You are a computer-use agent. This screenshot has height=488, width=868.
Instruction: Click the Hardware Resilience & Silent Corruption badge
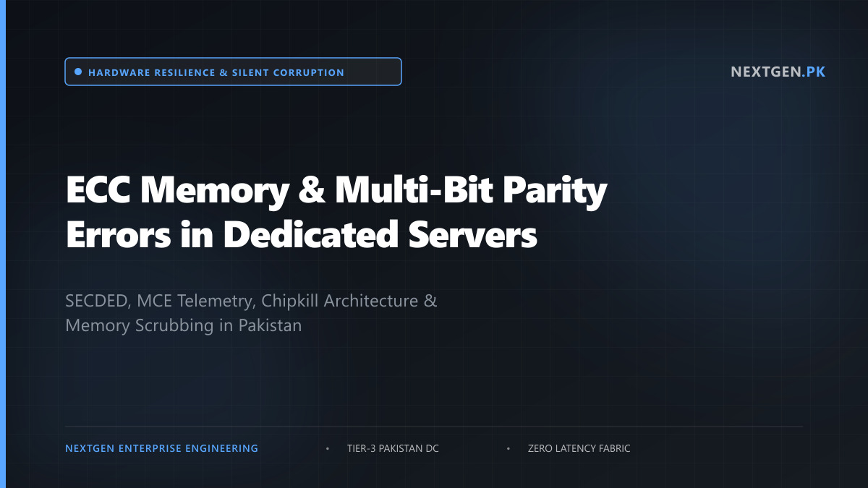point(233,72)
